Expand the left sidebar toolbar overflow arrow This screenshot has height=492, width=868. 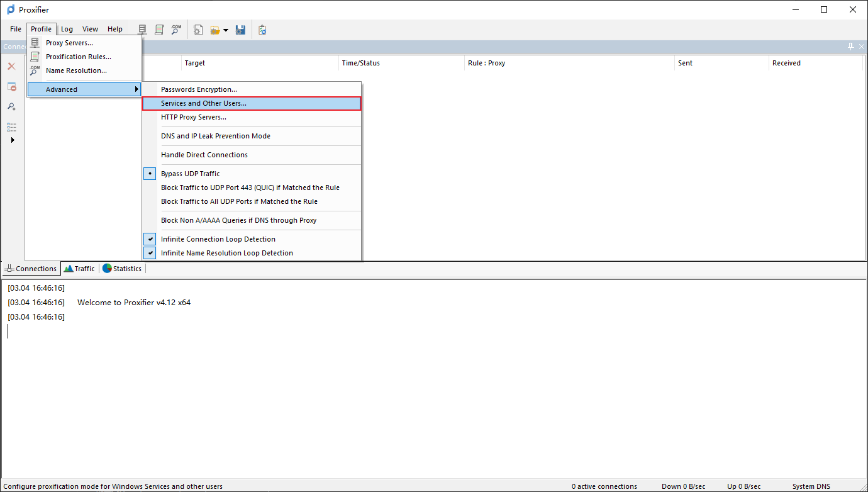[x=12, y=140]
